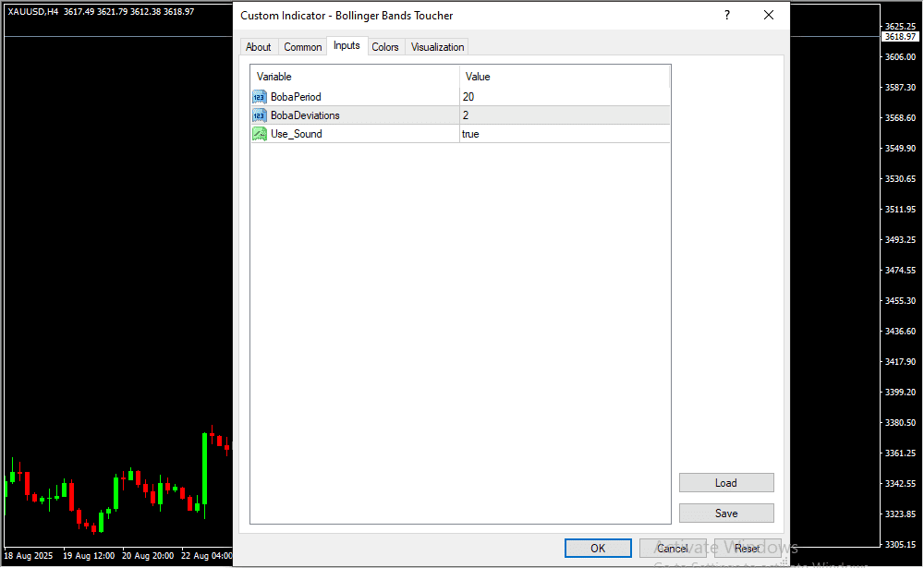The height and width of the screenshot is (568, 924).
Task: Click the BobaDeviations variable icon
Action: (259, 115)
